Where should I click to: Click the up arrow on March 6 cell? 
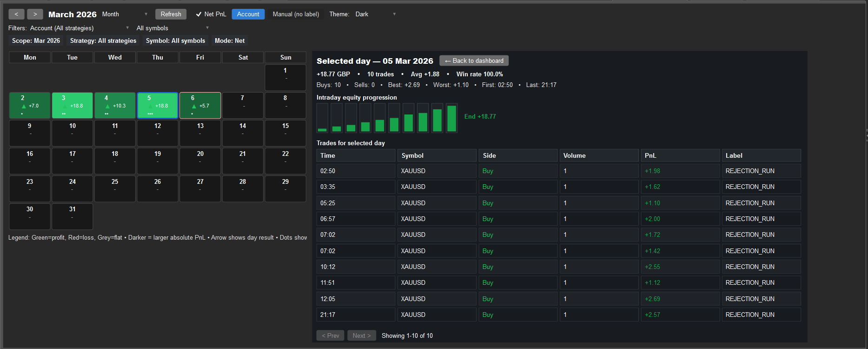194,106
